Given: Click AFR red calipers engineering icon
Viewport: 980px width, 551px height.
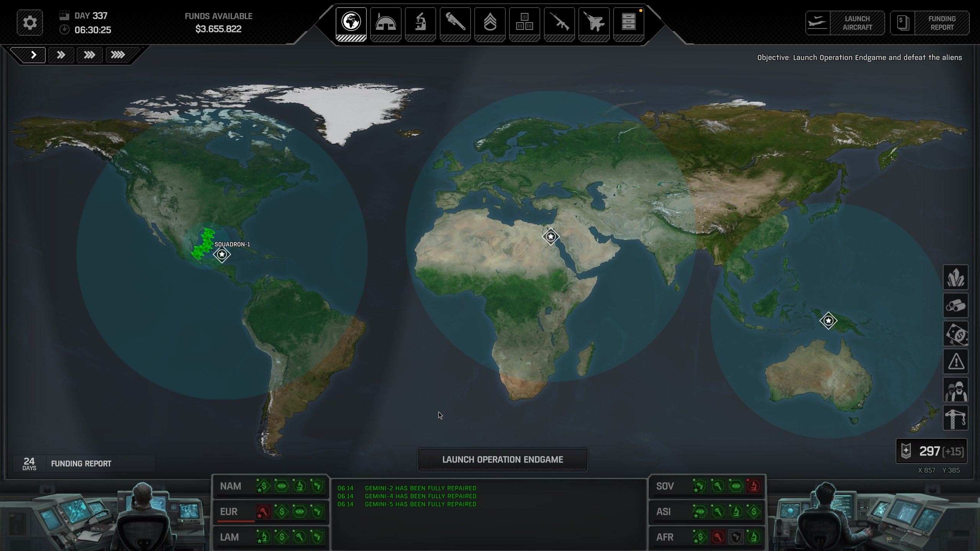Looking at the screenshot, I should click(x=718, y=537).
